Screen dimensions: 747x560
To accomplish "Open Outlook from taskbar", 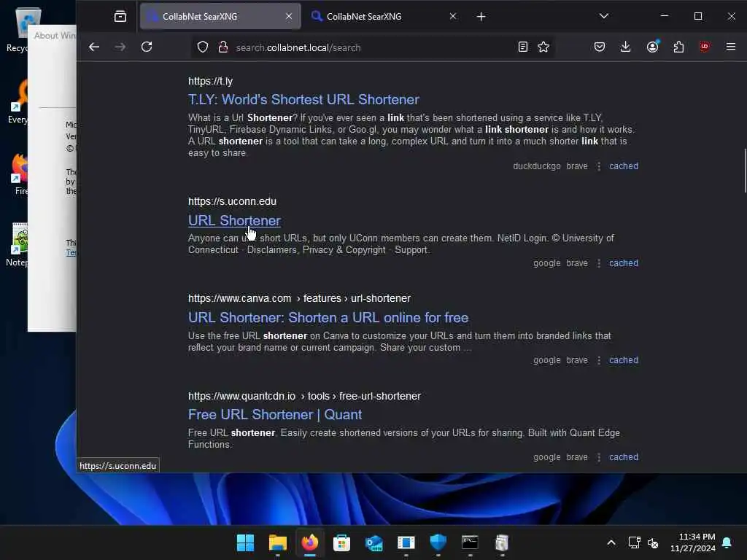I will pyautogui.click(x=374, y=542).
